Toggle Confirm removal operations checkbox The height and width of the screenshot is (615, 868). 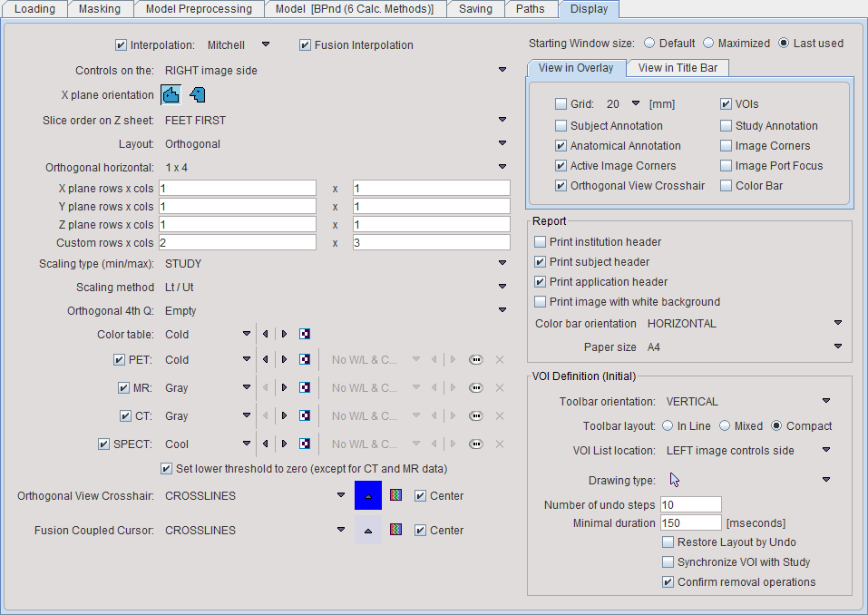pyautogui.click(x=668, y=582)
